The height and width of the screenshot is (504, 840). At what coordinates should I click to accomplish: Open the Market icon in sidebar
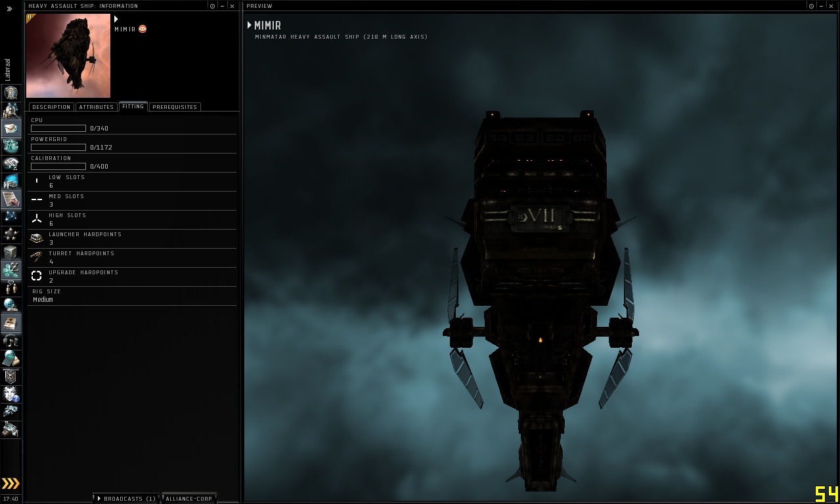tap(11, 163)
